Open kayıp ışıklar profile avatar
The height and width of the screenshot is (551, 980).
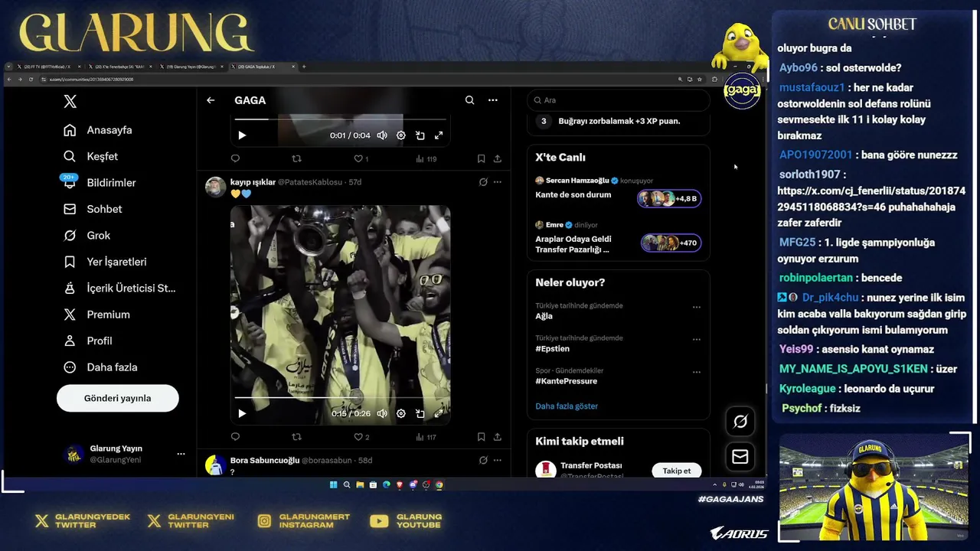tap(216, 187)
